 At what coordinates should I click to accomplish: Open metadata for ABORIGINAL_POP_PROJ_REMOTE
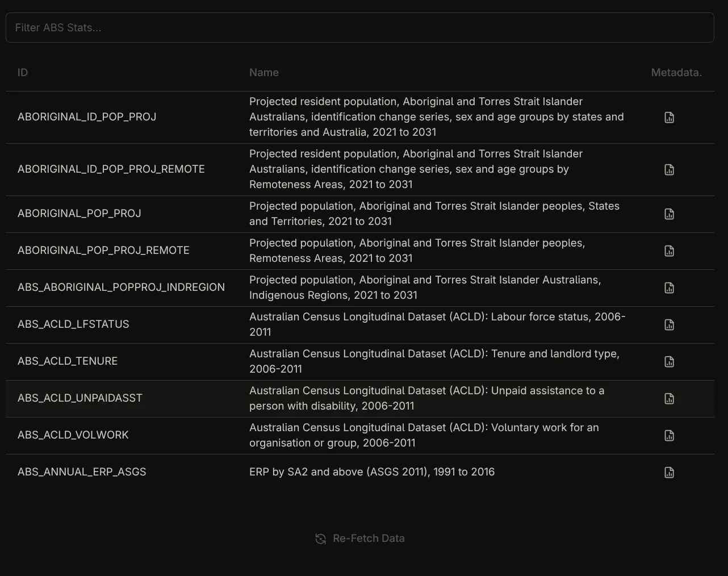669,251
